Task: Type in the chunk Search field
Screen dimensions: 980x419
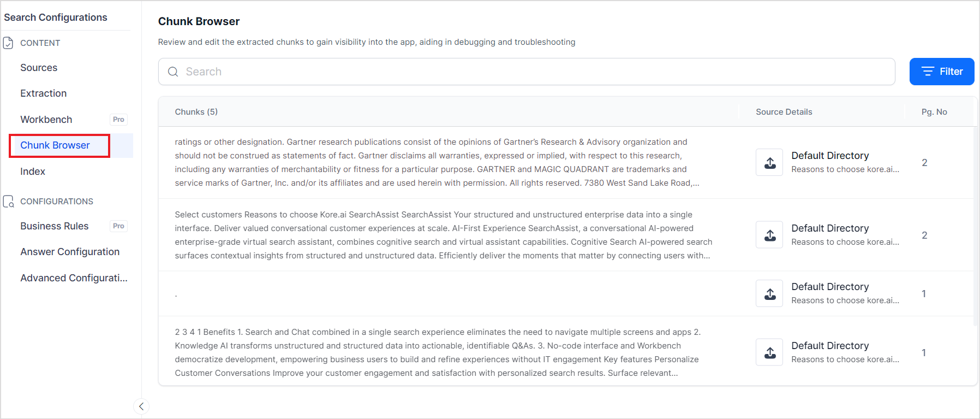Action: point(535,72)
